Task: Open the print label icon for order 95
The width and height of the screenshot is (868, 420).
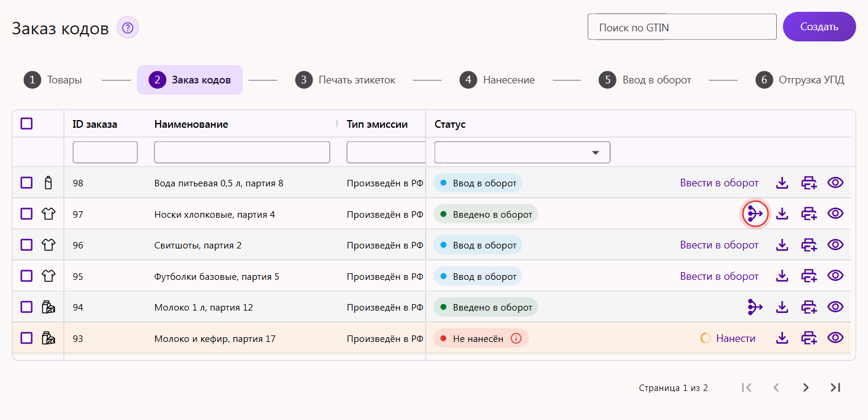Action: tap(809, 276)
